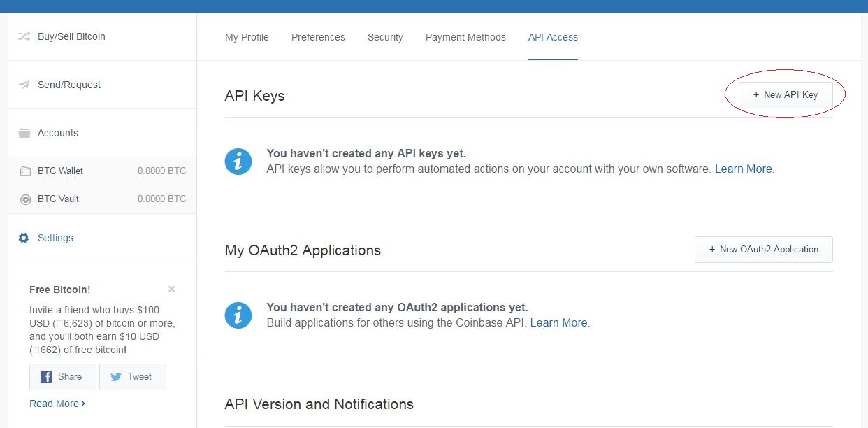The width and height of the screenshot is (868, 428).
Task: Select BTC Vault account
Action: tap(103, 199)
